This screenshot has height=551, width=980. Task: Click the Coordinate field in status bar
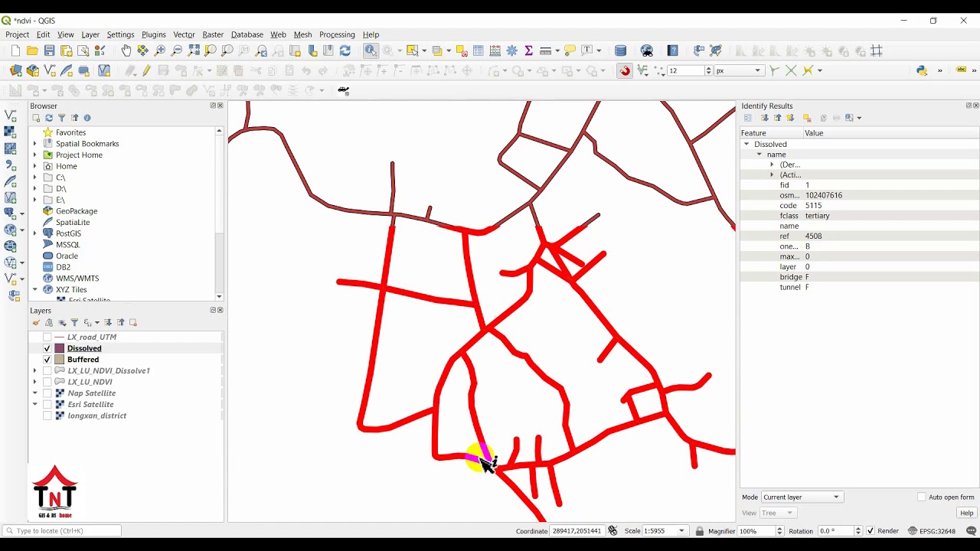[578, 530]
